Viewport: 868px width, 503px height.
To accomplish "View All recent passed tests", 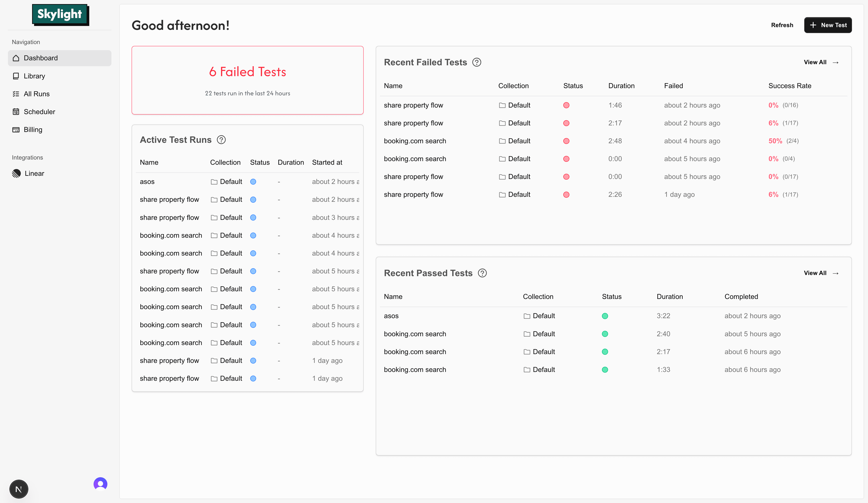I will click(821, 273).
